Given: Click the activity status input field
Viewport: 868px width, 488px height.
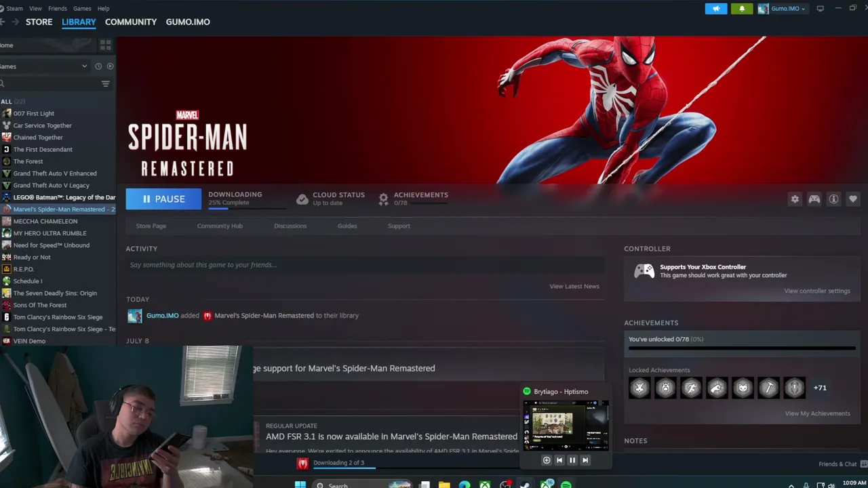Looking at the screenshot, I should click(365, 265).
